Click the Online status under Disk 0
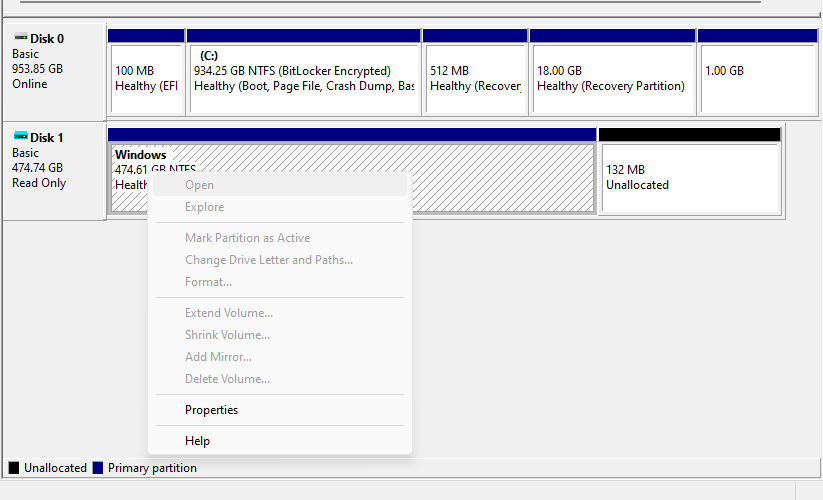This screenshot has height=500, width=823. (x=29, y=84)
